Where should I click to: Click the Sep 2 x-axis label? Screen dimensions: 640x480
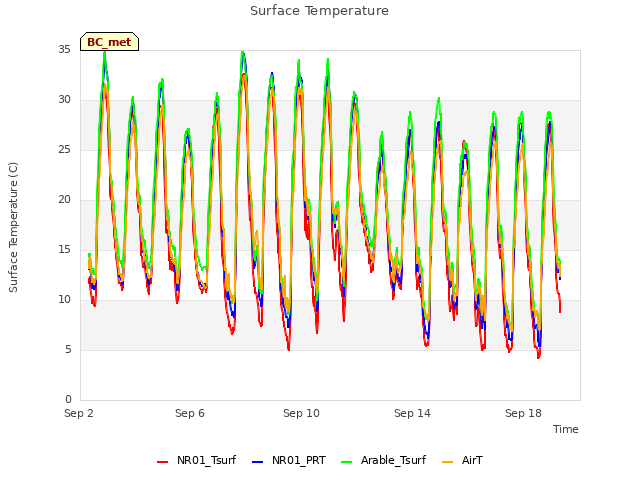pyautogui.click(x=79, y=413)
